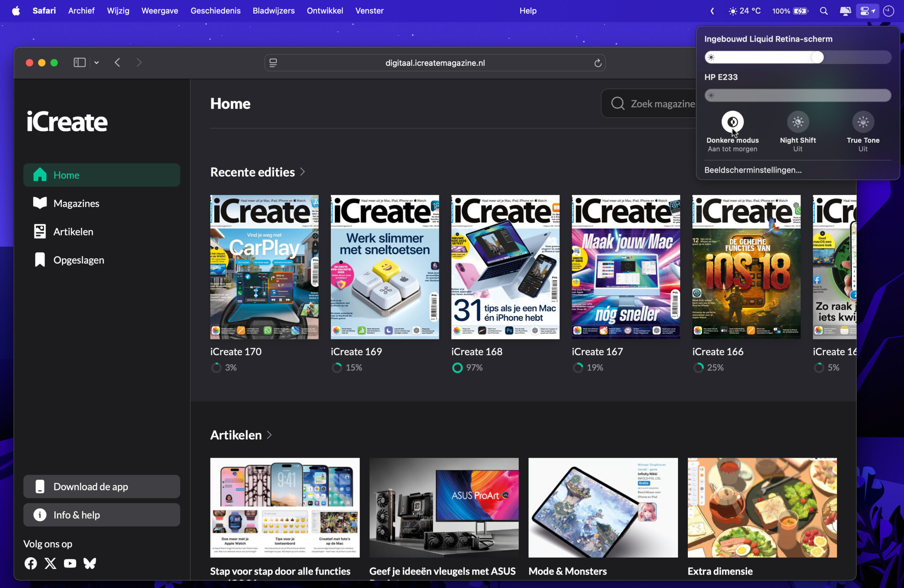
Task: Open the Bluesky butterfly icon
Action: click(x=90, y=563)
